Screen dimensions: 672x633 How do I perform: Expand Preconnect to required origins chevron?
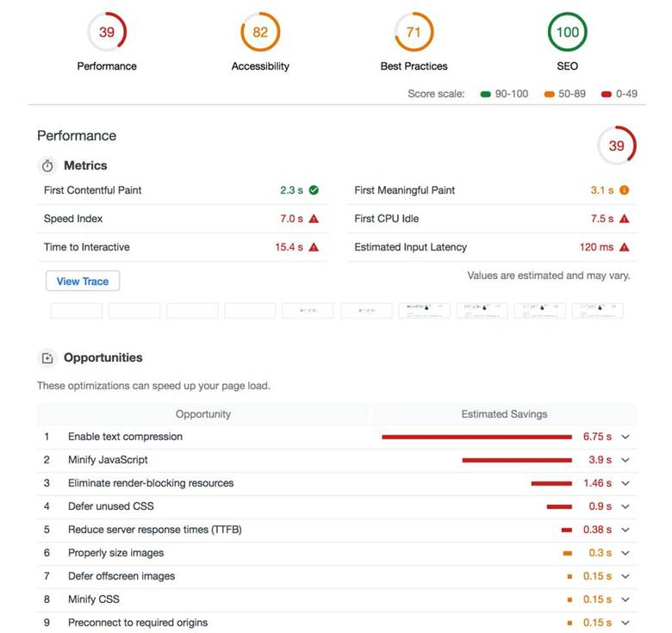(x=625, y=623)
